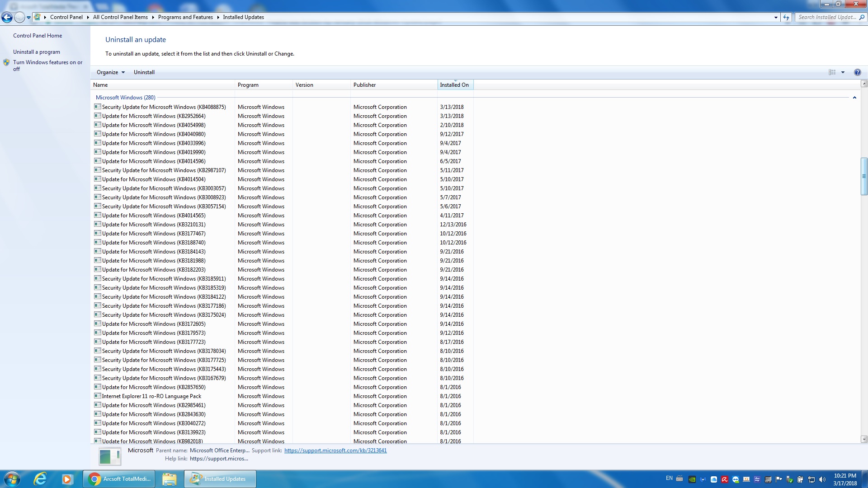Viewport: 868px width, 488px height.
Task: Open Internet Explorer from taskbar
Action: 40,479
